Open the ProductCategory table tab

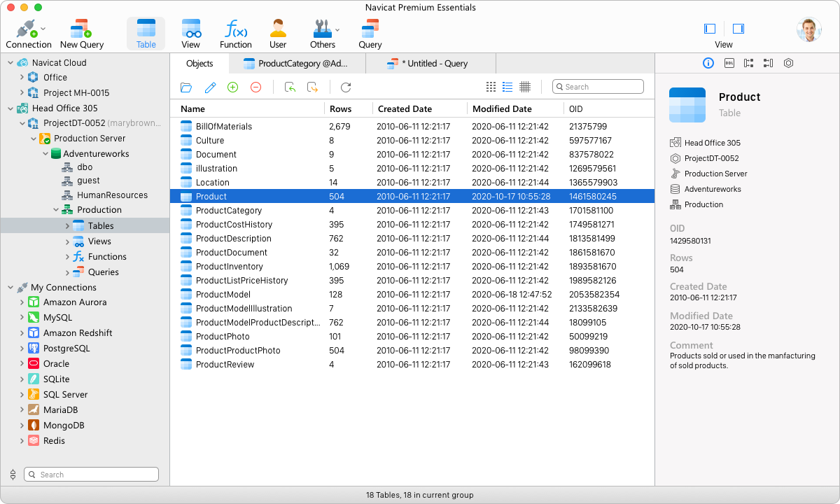click(x=297, y=64)
